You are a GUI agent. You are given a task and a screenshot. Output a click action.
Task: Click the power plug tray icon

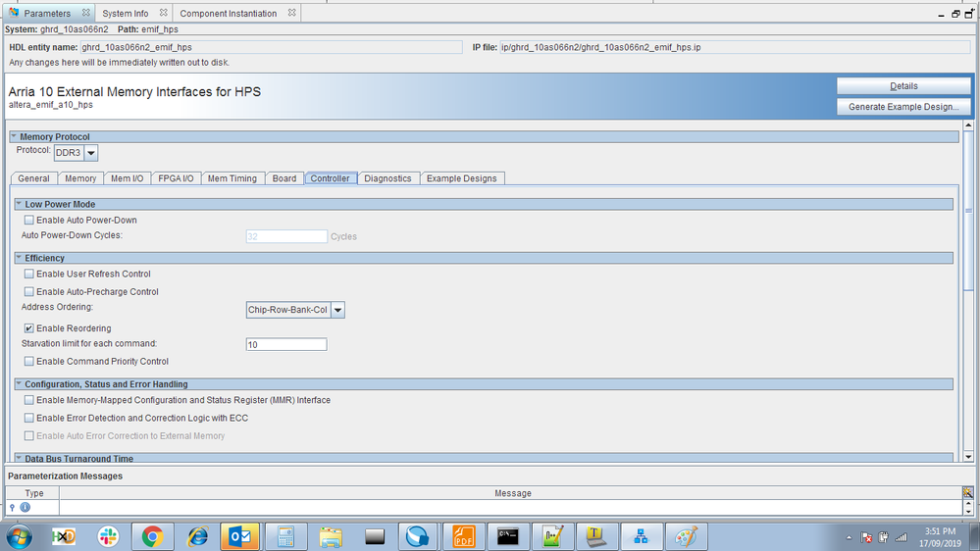coord(883,537)
